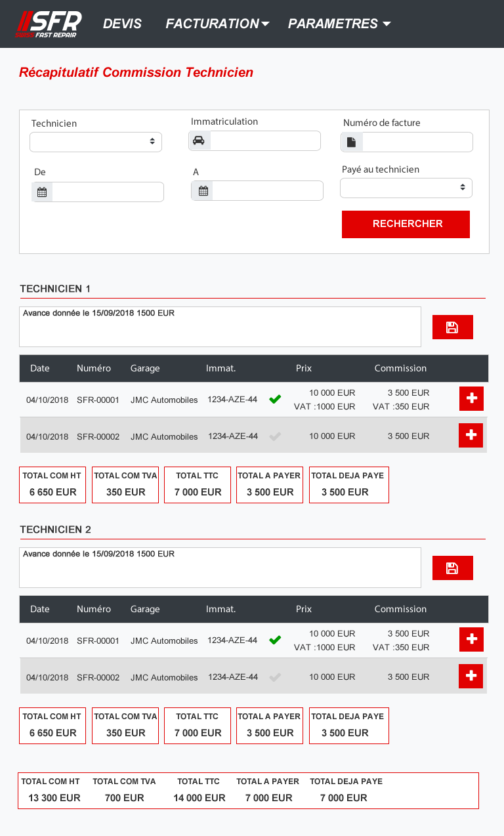
Task: Click Immat. column header in Technicien 2 table
Action: (220, 609)
